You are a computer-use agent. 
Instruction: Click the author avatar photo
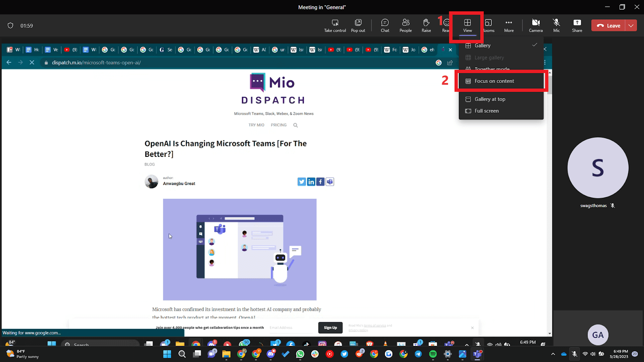pos(151,181)
